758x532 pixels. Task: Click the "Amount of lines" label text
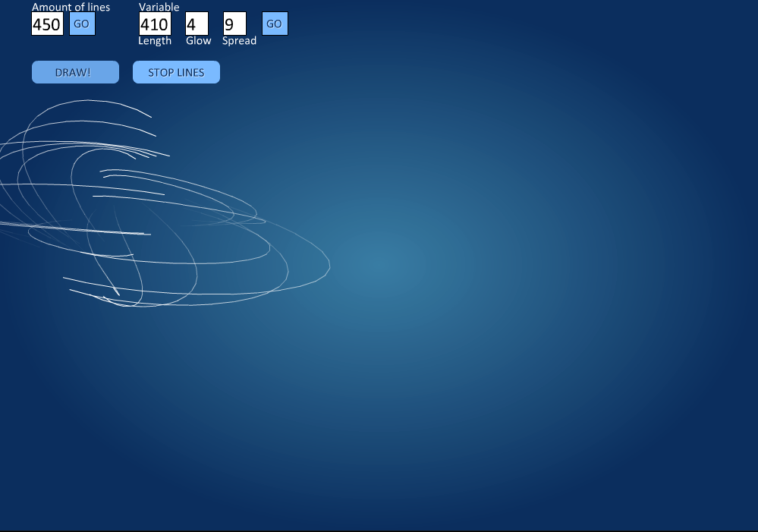71,7
